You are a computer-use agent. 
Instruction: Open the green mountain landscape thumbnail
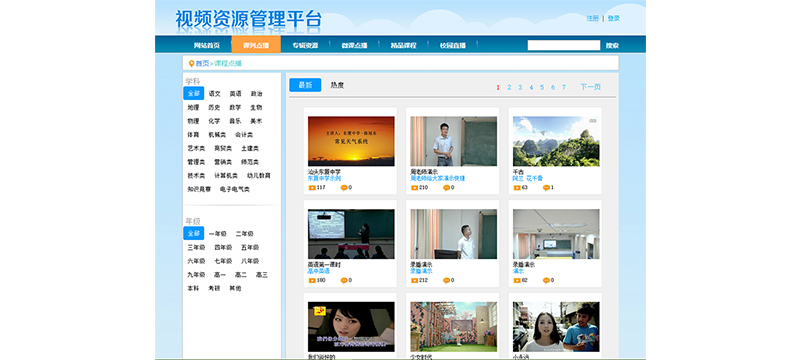556,141
